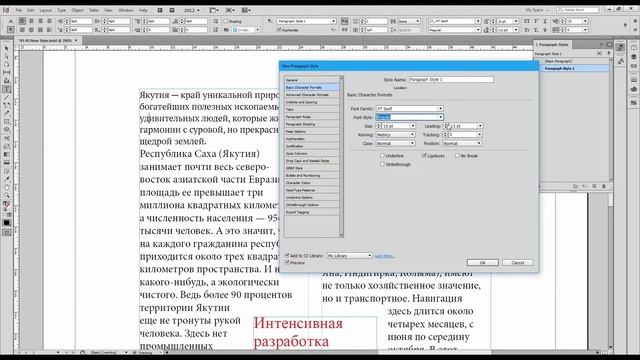
Task: Switch to Paragraph Formatting Controls in control panel
Action: point(11,30)
